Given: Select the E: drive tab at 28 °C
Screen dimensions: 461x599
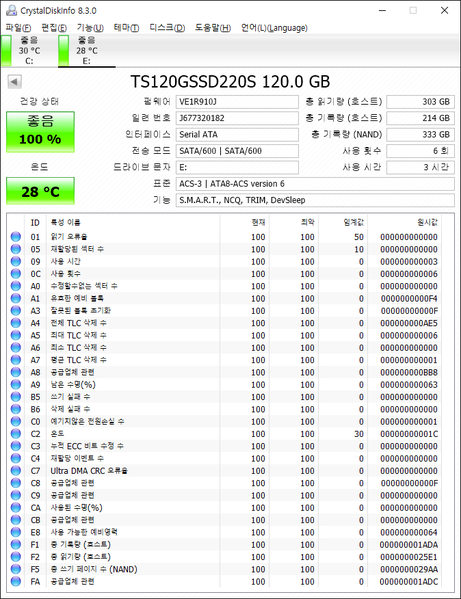Looking at the screenshot, I should point(87,50).
